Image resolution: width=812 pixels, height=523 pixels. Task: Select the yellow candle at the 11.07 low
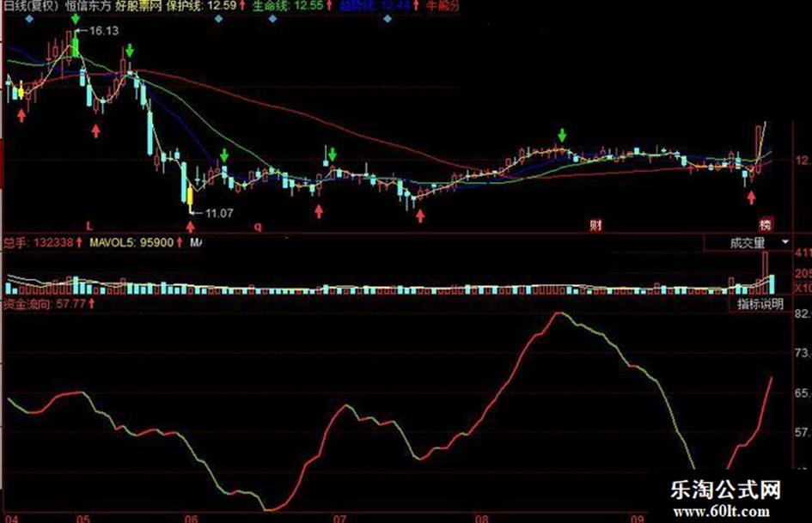point(190,199)
